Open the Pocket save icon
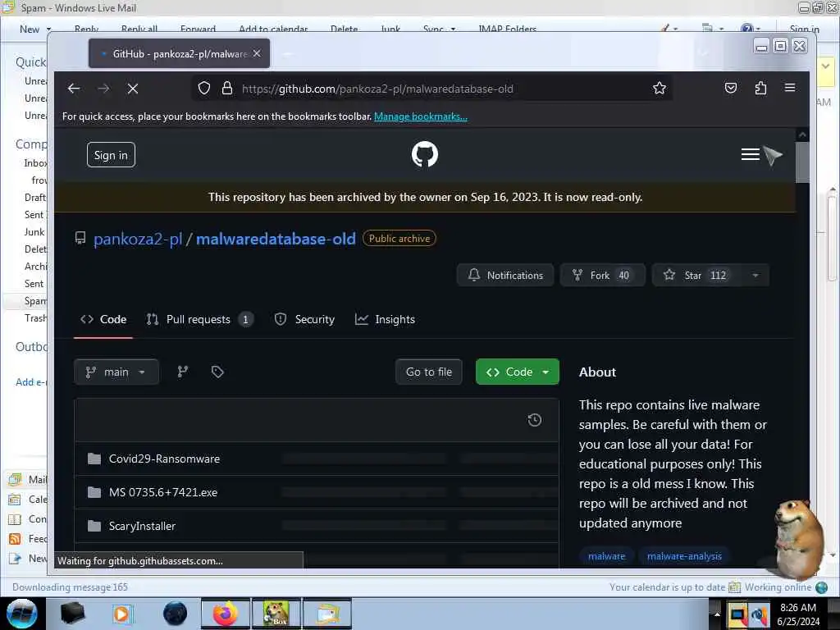 pyautogui.click(x=731, y=89)
